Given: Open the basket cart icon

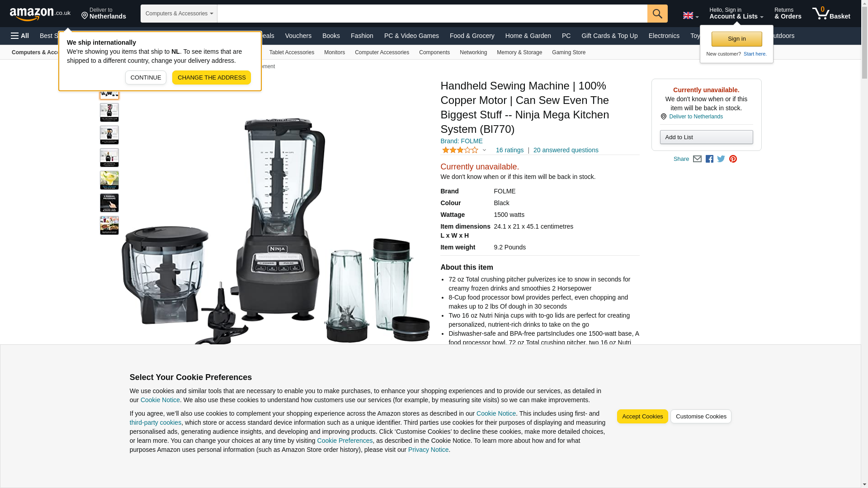Looking at the screenshot, I should (x=831, y=14).
